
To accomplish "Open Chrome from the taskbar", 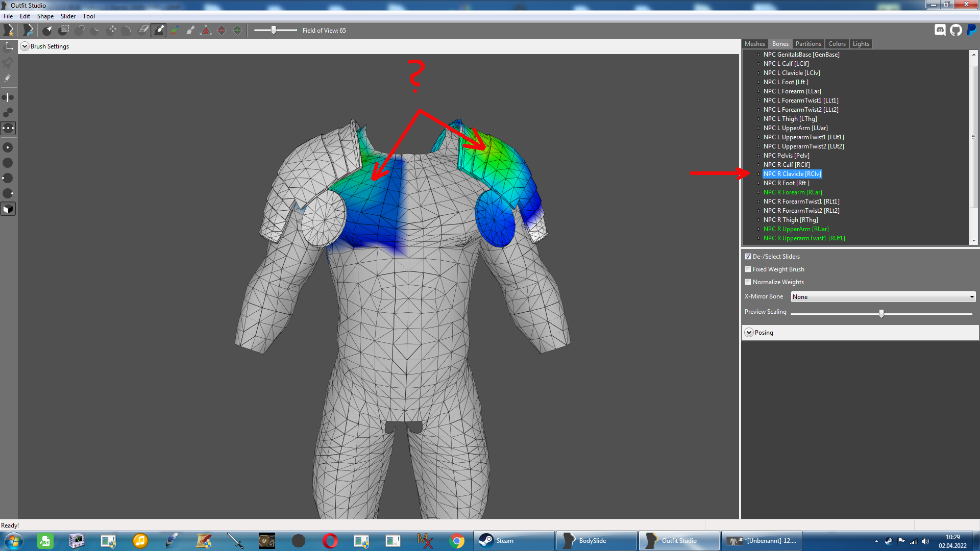I will click(x=457, y=541).
